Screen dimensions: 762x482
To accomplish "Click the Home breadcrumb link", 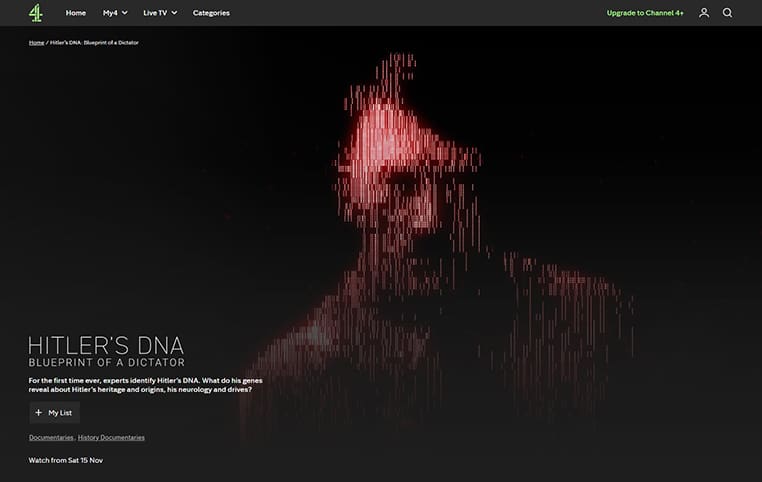I will coord(36,43).
